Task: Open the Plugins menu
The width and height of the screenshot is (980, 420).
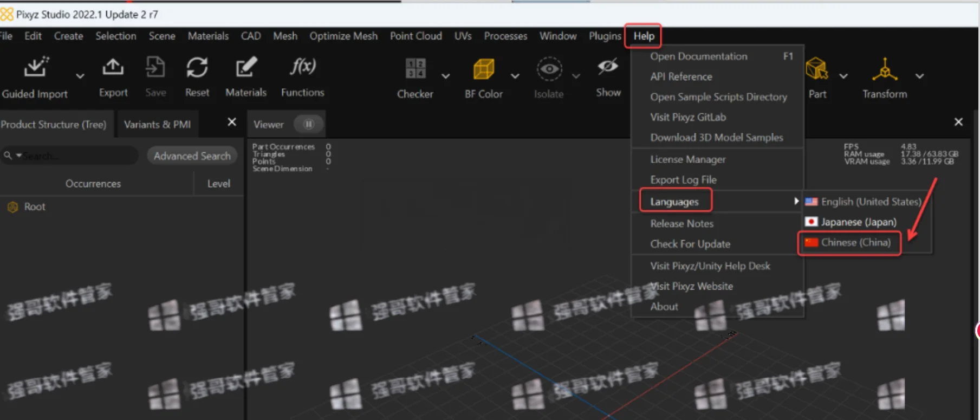Action: pos(605,36)
